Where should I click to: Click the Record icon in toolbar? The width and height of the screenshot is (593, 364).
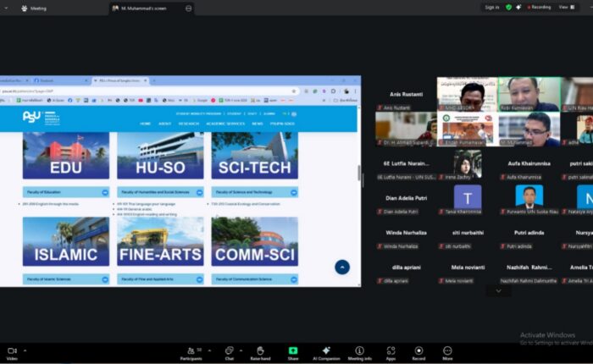418,350
